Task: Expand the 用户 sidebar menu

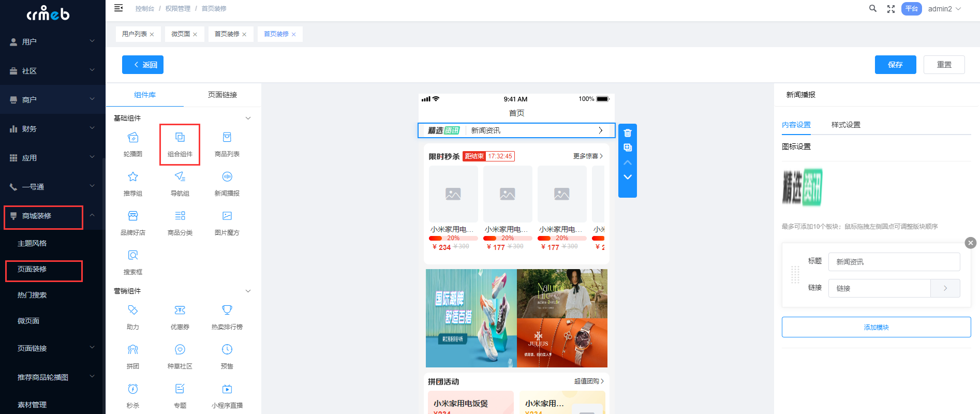Action: click(52, 41)
